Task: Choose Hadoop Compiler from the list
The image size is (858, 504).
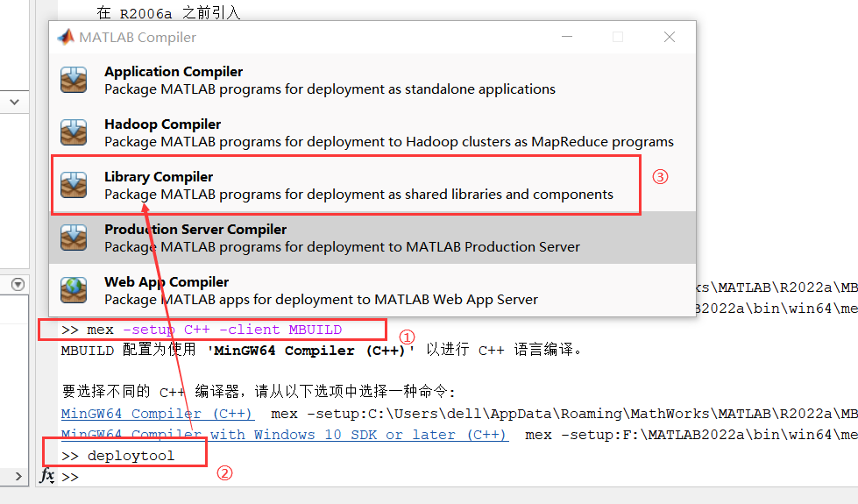Action: point(372,132)
